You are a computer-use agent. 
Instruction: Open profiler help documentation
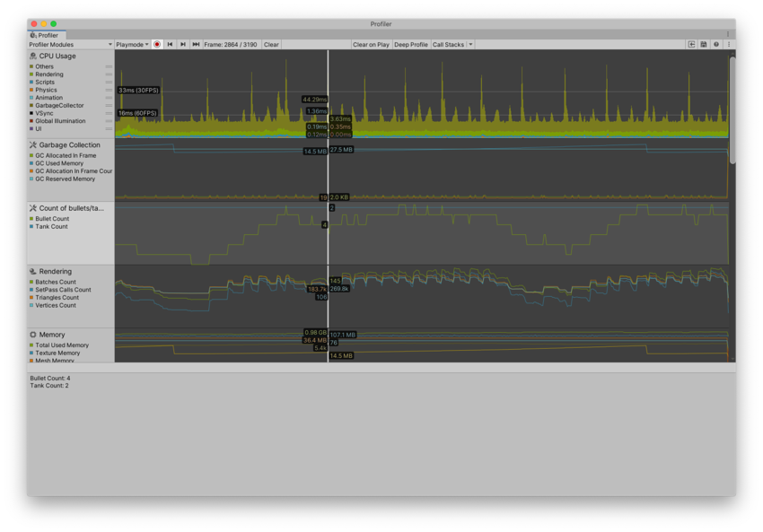(x=715, y=43)
